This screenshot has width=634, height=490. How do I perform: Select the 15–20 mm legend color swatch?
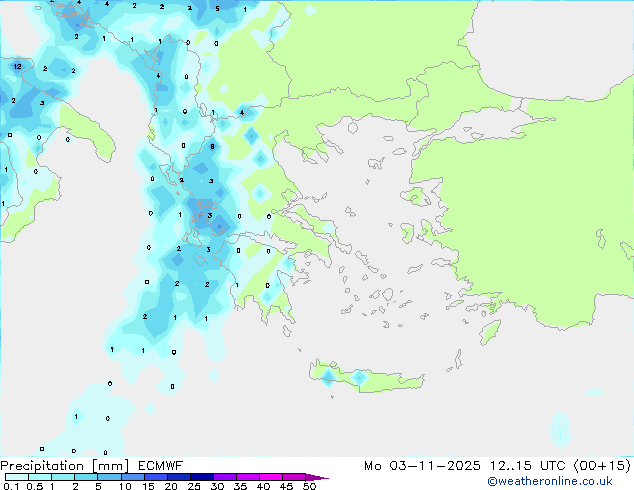[x=156, y=477]
